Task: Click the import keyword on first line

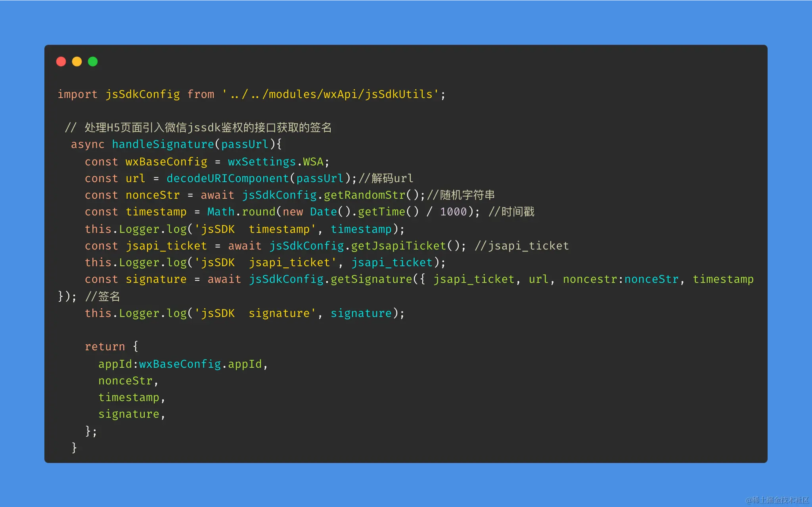Action: point(78,94)
